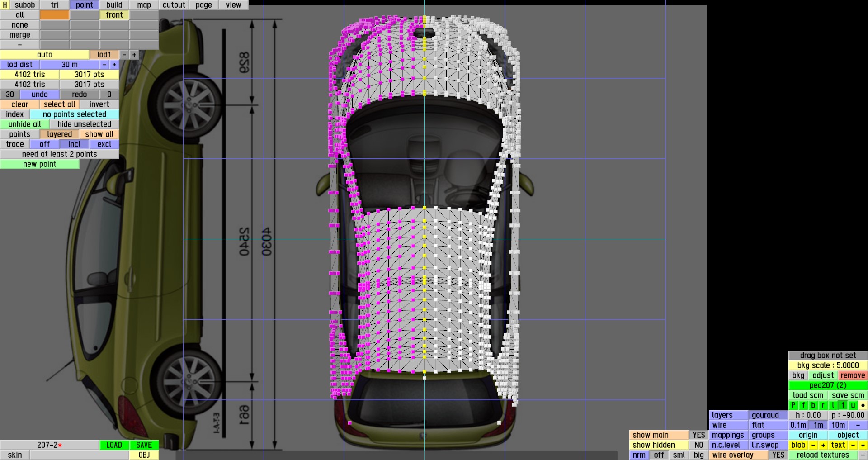
Task: Click the minus button after 10m
Action: 858,425
